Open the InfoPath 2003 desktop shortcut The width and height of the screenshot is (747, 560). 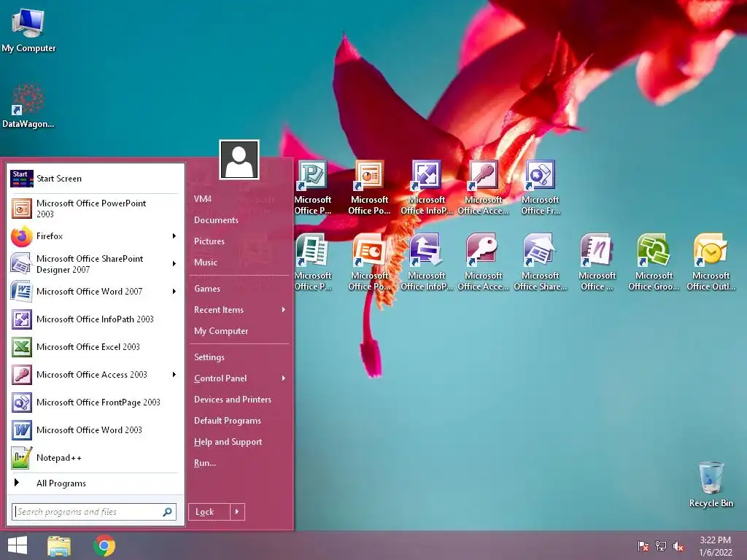point(426,187)
